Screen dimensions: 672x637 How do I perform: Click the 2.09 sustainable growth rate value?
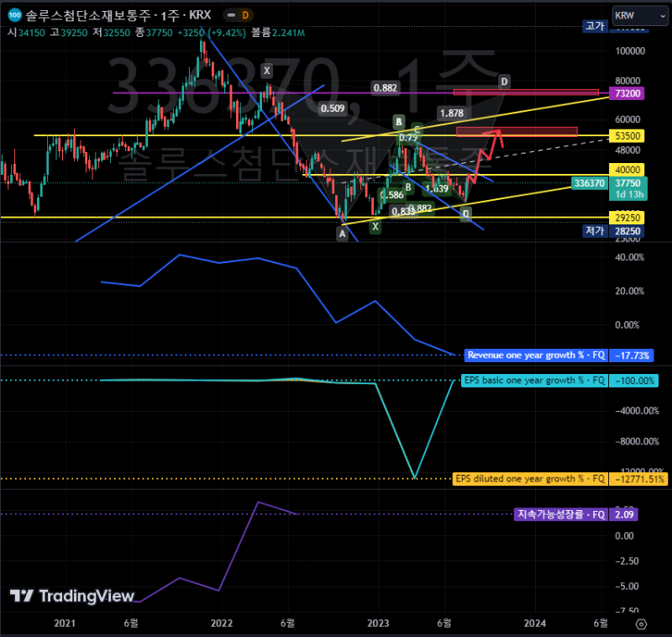[x=623, y=514]
